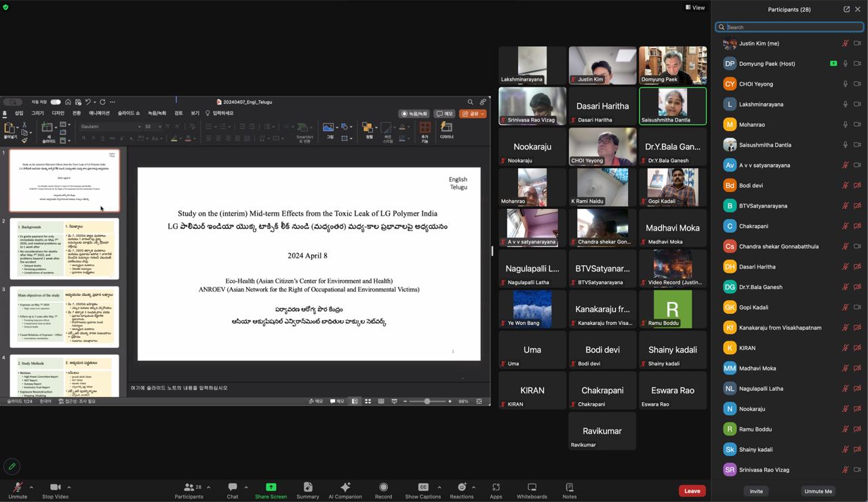Toggle Mohanrao's video icon in list
Viewport: 868px width, 502px height.
pyautogui.click(x=857, y=125)
